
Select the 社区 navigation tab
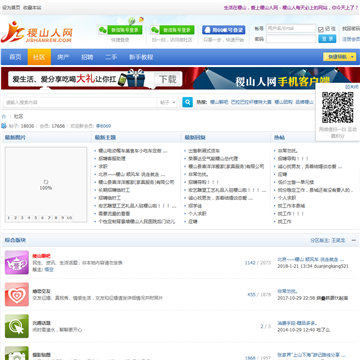tap(39, 57)
